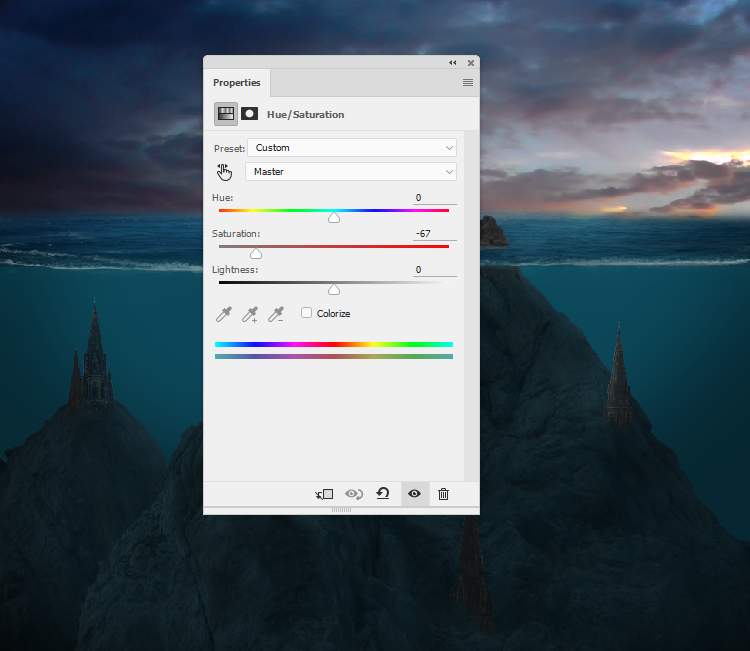Pick the first eyedropper tool

pos(224,314)
